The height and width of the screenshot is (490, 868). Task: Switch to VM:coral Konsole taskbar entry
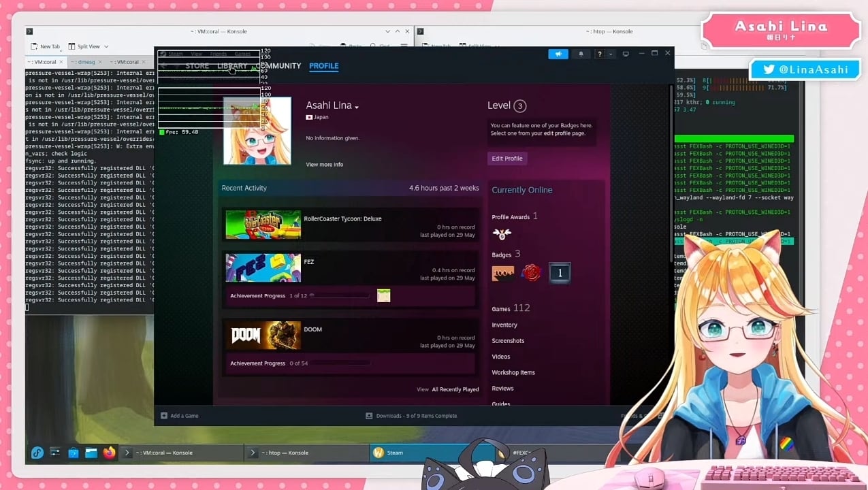pos(182,453)
